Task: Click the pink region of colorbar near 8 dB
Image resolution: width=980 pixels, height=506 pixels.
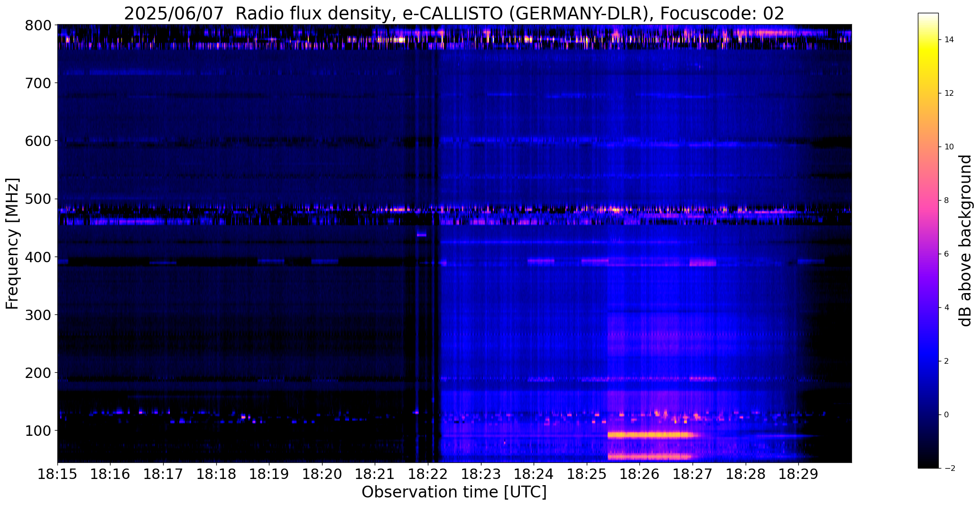Action: click(928, 201)
